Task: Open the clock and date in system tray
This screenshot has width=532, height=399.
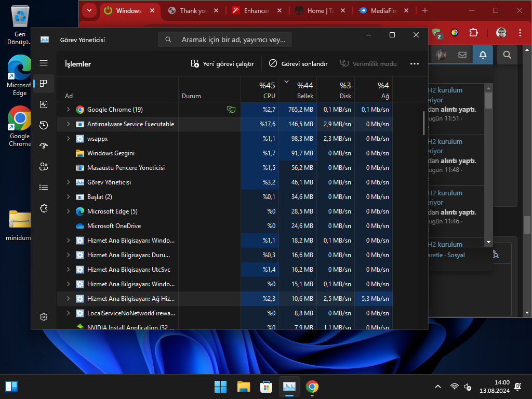Action: coord(495,387)
